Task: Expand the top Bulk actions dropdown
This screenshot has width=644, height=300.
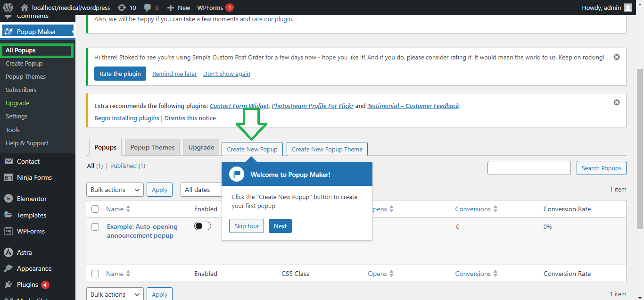Action: [x=115, y=190]
